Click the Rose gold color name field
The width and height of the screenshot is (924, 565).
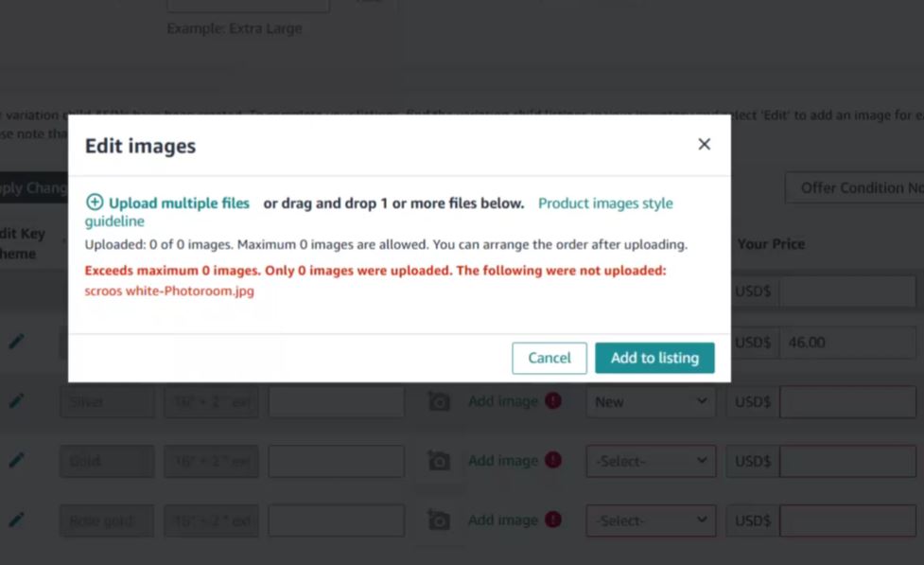coord(107,521)
